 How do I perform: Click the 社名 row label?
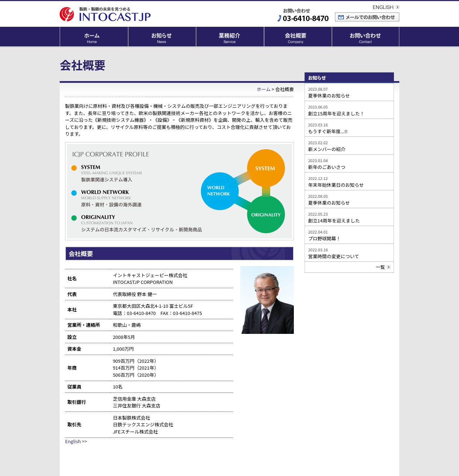(x=72, y=279)
